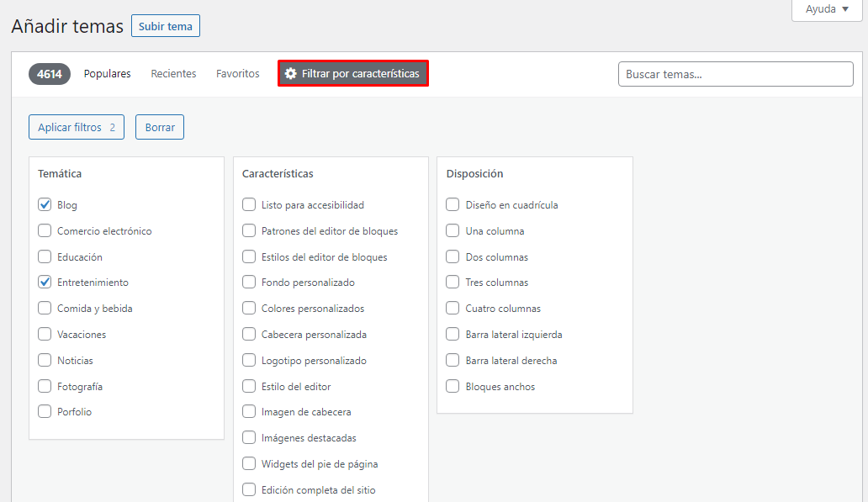Check the Listo para accesibilidad option
Viewport: 868px width, 502px height.
click(249, 204)
